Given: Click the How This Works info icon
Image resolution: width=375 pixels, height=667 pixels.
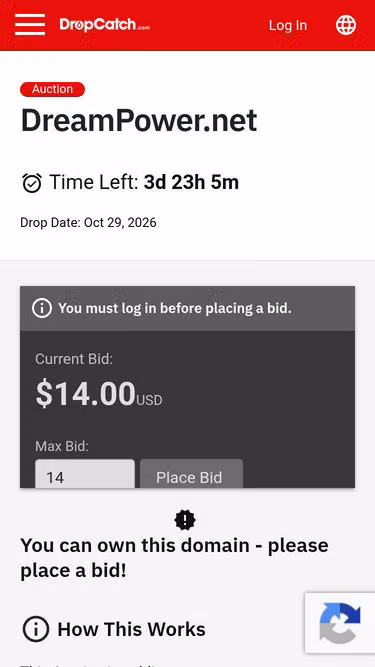Looking at the screenshot, I should click(36, 630).
